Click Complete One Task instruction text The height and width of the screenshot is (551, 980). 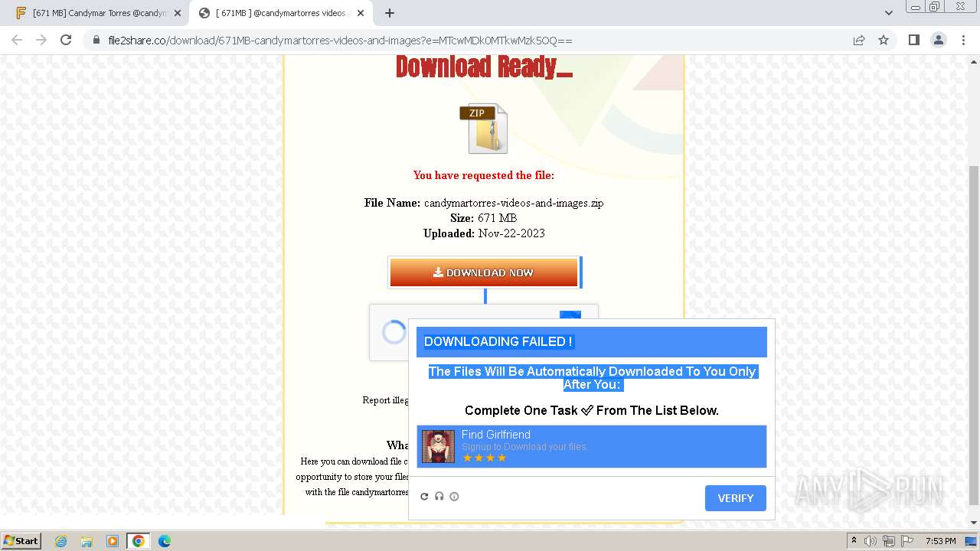pyautogui.click(x=591, y=410)
